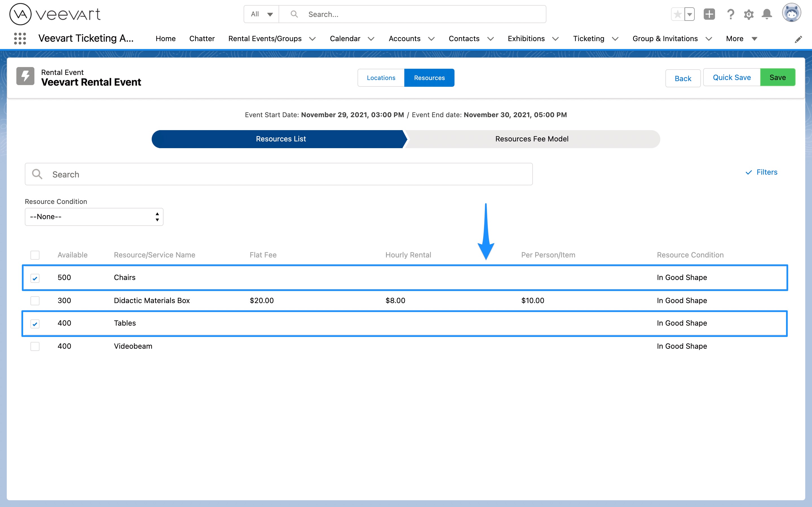The width and height of the screenshot is (812, 507).
Task: Expand the Ticketing nav chevron
Action: [615, 39]
